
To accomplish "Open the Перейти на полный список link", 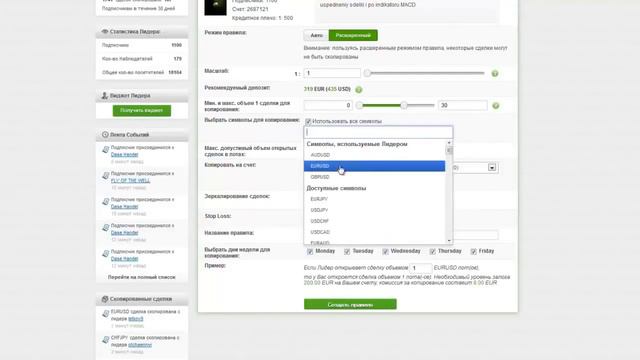I will click(x=142, y=277).
